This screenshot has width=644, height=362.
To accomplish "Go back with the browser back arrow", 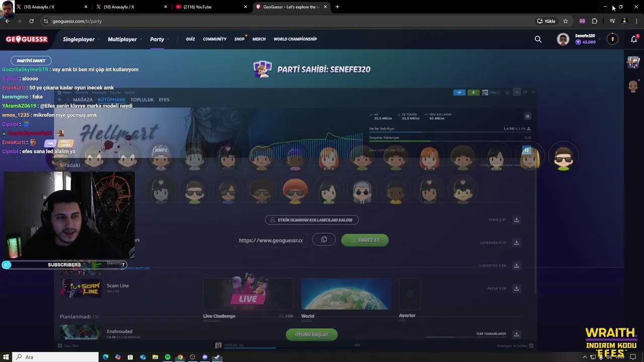I will 7,21.
